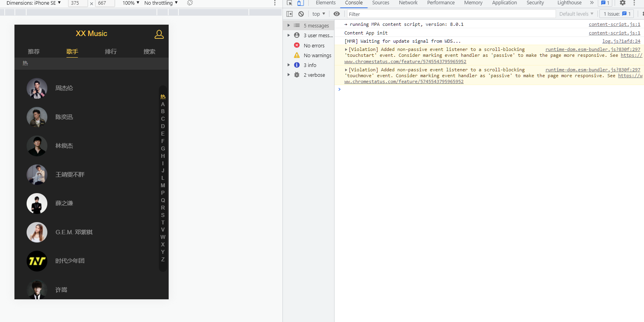Expand the 5 messages group

(289, 25)
